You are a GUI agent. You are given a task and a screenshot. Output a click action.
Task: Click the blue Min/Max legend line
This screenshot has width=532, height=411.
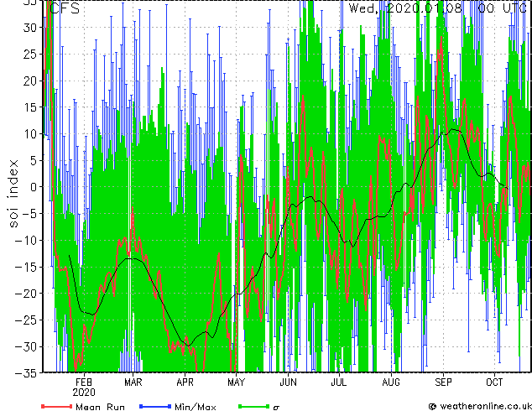[x=155, y=406]
